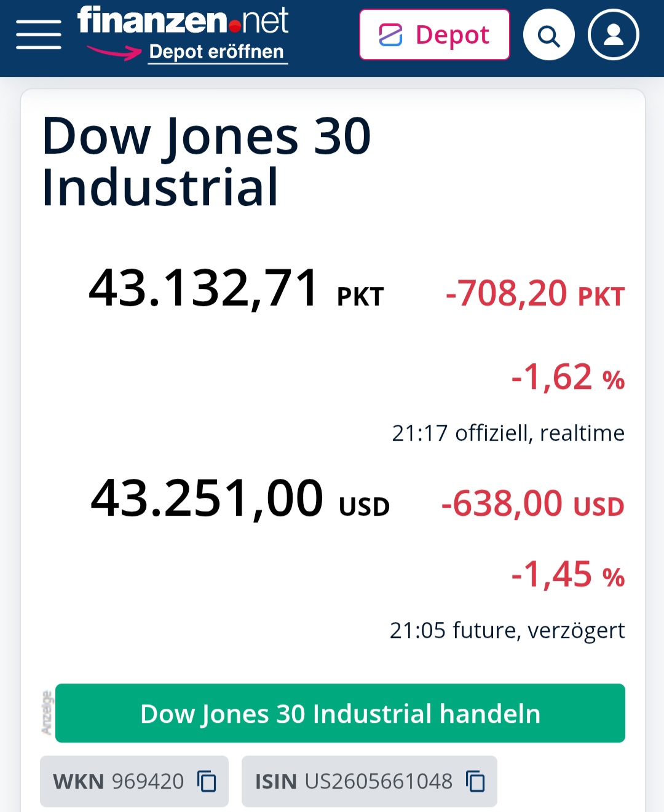Image resolution: width=664 pixels, height=812 pixels.
Task: Select the WKN 969420 chip text
Action: pos(118,781)
